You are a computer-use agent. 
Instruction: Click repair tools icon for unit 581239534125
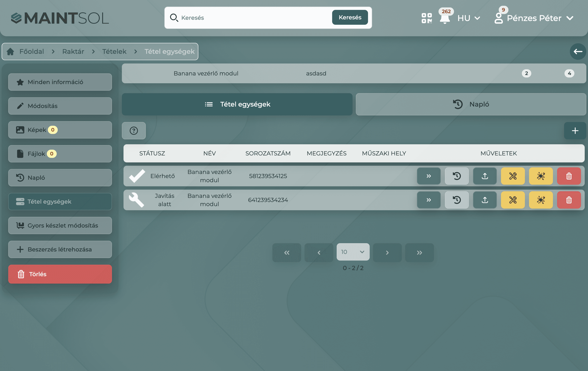coord(513,176)
